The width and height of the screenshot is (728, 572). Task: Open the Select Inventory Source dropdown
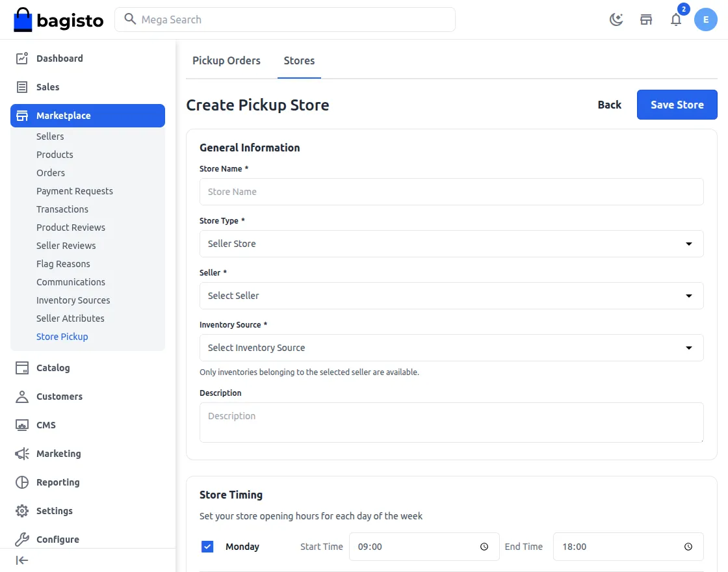coord(451,348)
